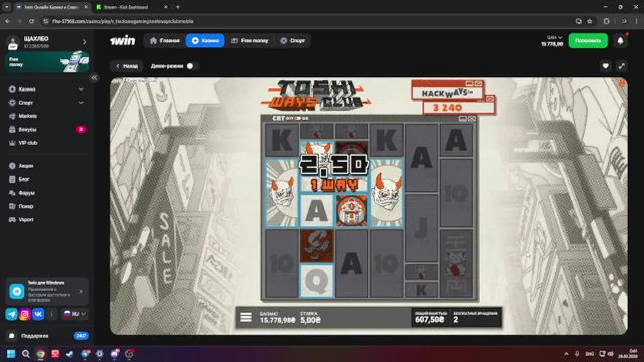644x362 pixels.
Task: Expand the Казино sidebar section
Action: click(x=81, y=89)
